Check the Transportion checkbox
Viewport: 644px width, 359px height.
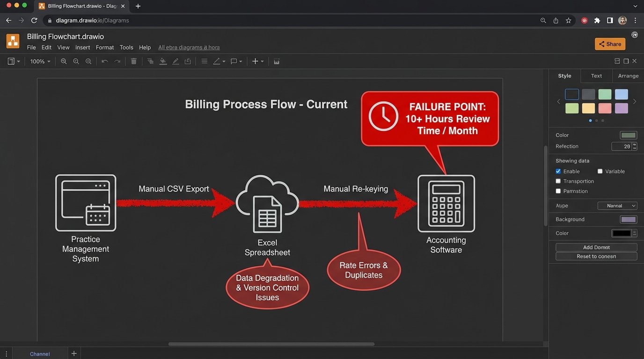pos(558,181)
